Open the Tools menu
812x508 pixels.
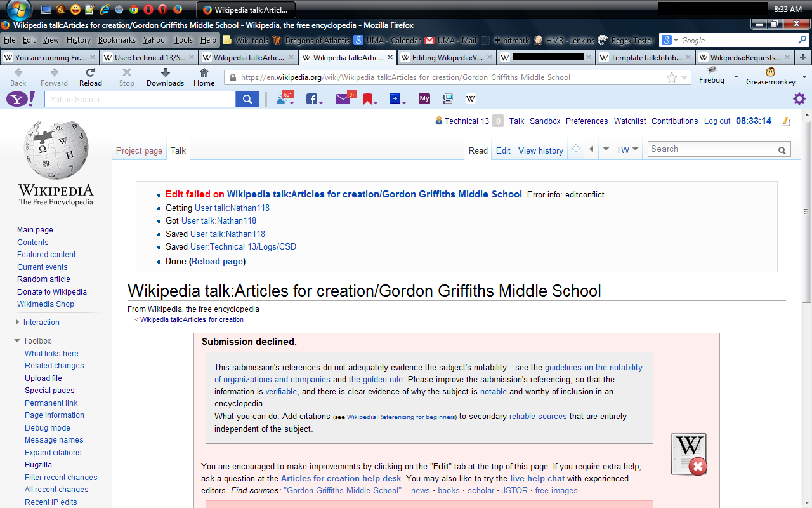[x=183, y=40]
